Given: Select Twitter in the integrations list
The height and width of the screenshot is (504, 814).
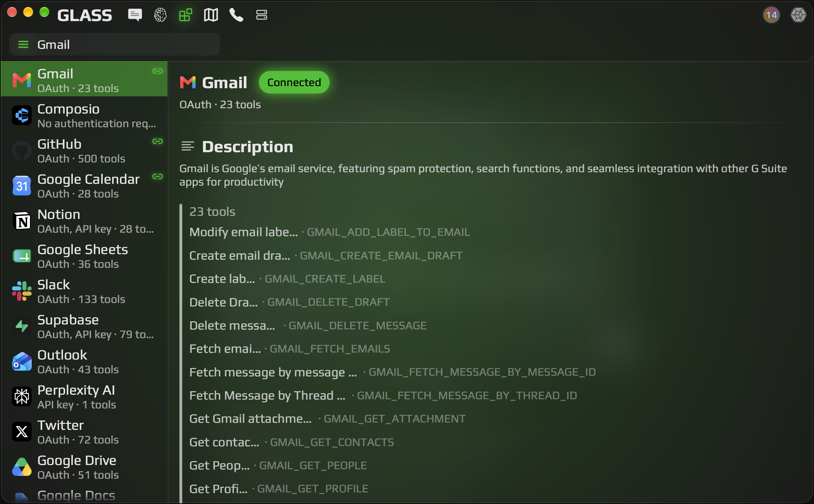Looking at the screenshot, I should point(84,432).
